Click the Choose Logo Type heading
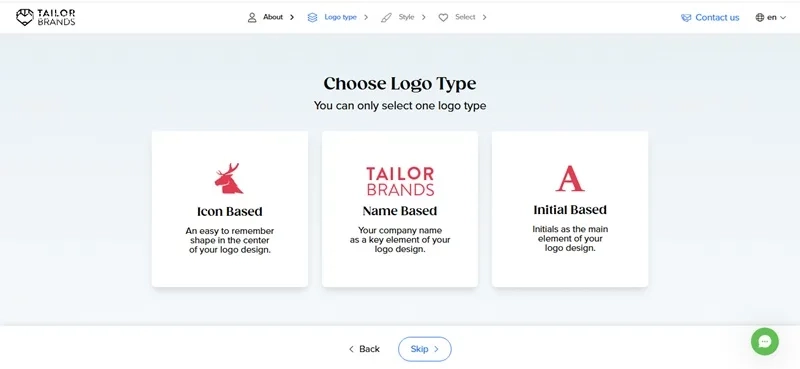The width and height of the screenshot is (800, 369). click(400, 84)
